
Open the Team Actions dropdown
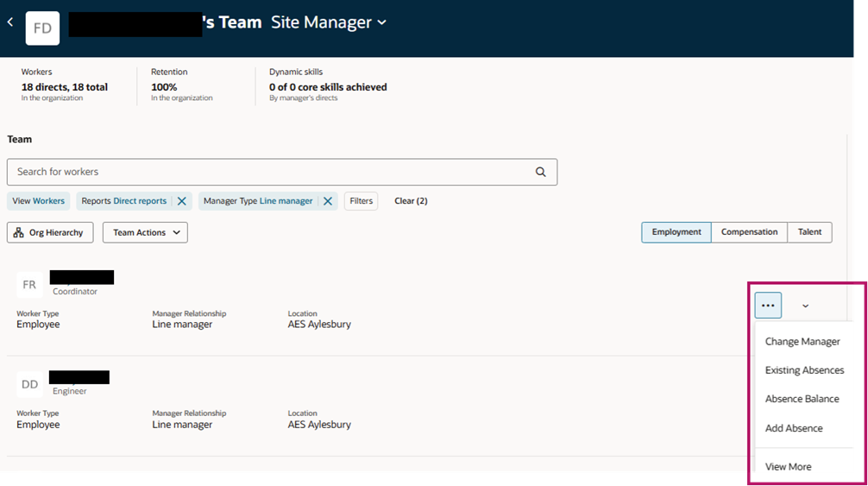click(145, 232)
